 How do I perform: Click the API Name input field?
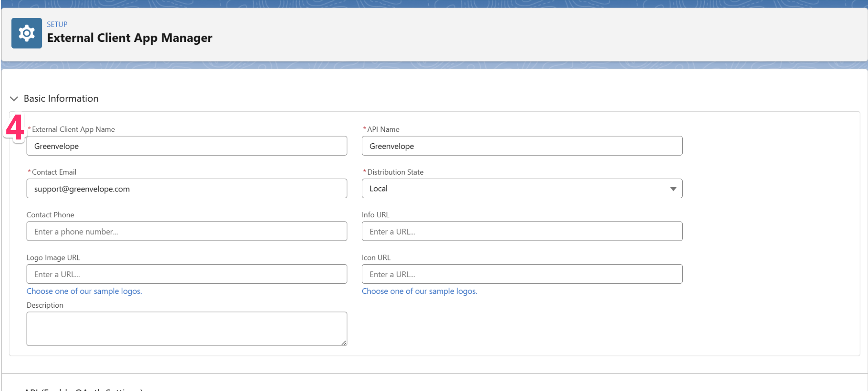[522, 146]
